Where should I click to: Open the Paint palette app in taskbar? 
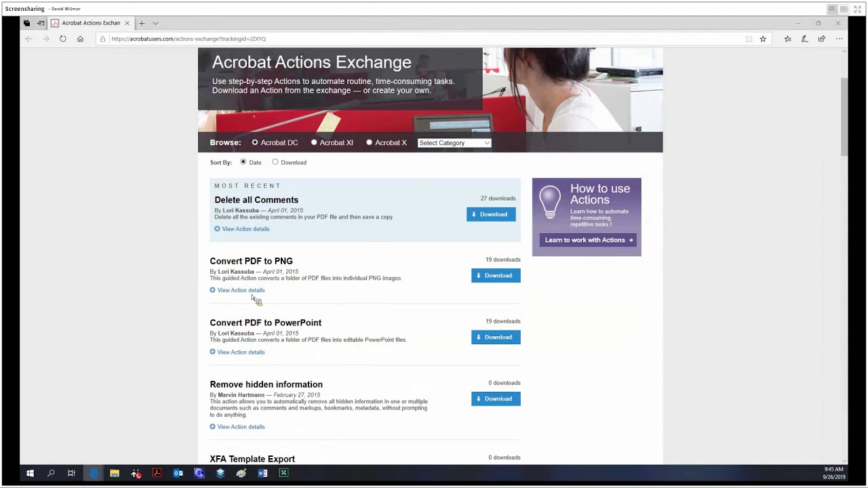point(241,473)
